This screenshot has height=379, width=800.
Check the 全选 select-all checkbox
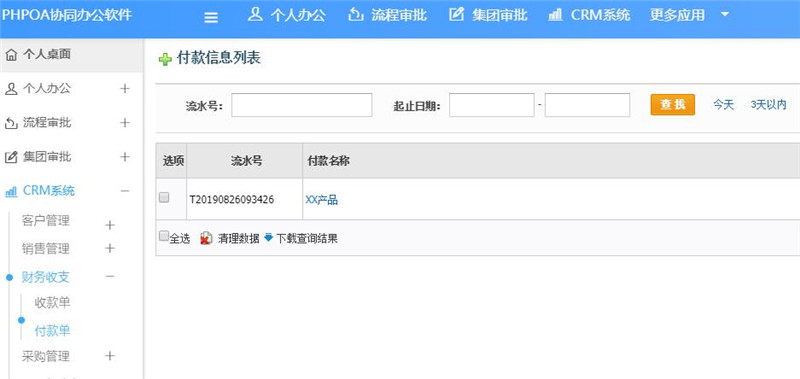[x=163, y=236]
